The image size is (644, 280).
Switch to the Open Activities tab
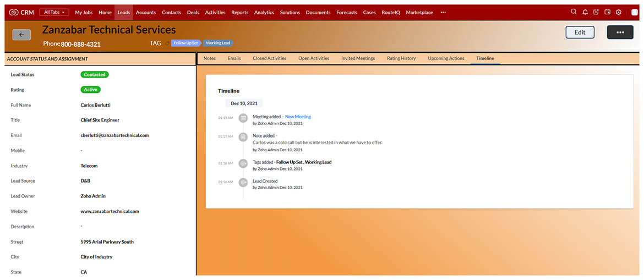coord(314,58)
